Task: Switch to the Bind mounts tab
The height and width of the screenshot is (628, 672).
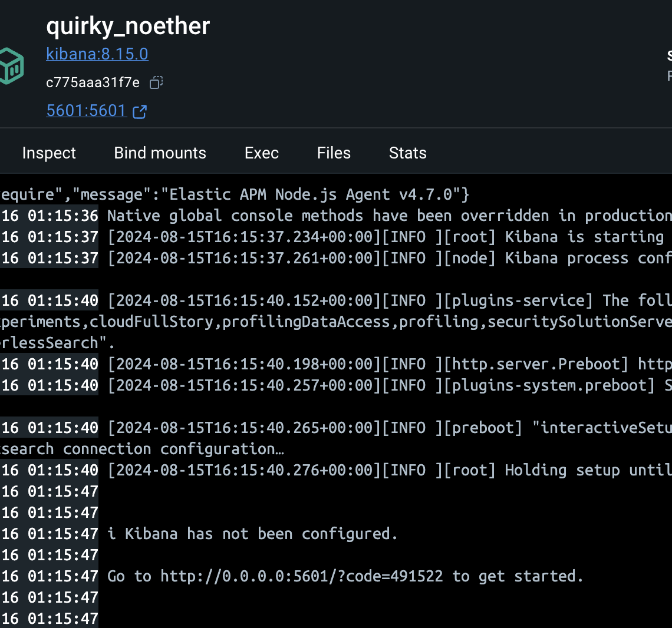Action: [160, 153]
